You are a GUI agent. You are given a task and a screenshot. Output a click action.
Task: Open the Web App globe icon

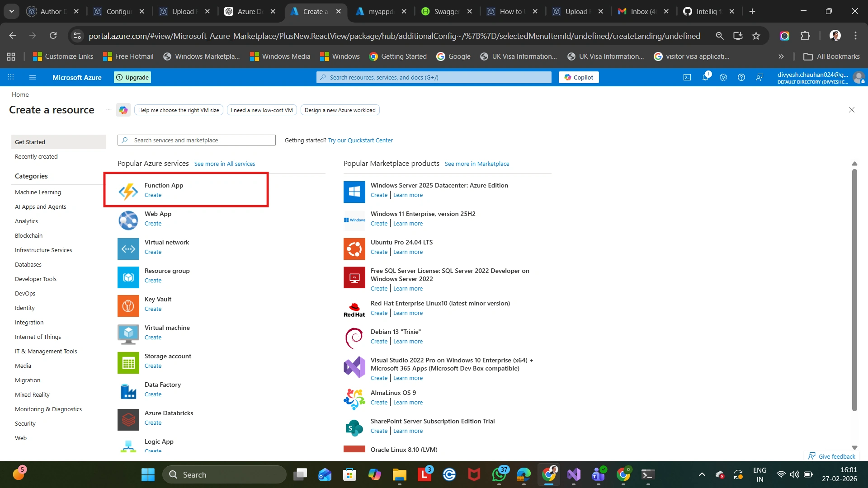coord(128,220)
